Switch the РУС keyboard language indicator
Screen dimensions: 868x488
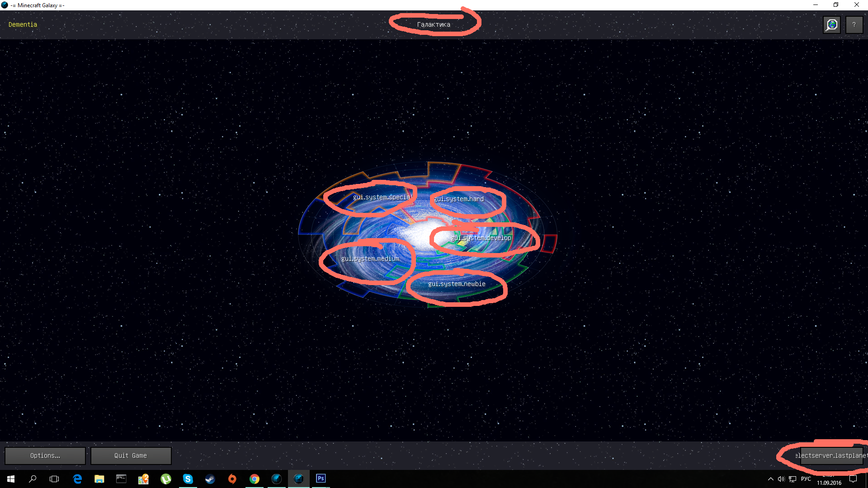(806, 479)
